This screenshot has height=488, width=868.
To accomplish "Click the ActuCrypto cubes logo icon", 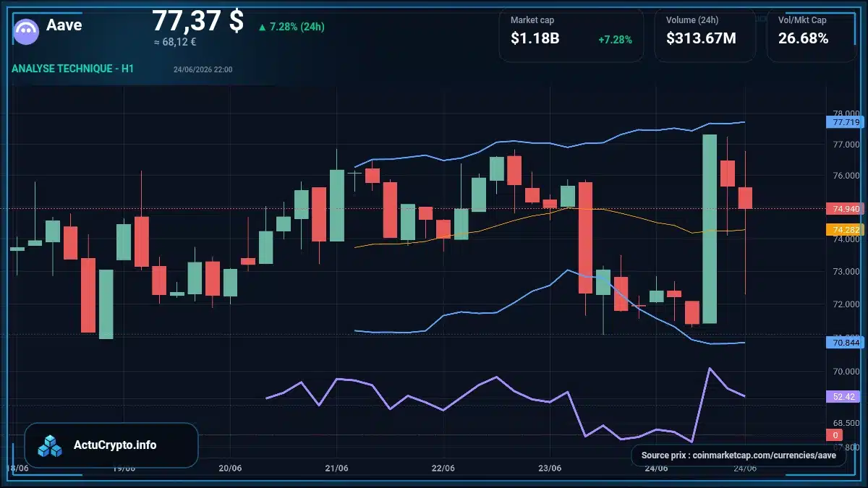I will click(x=50, y=445).
